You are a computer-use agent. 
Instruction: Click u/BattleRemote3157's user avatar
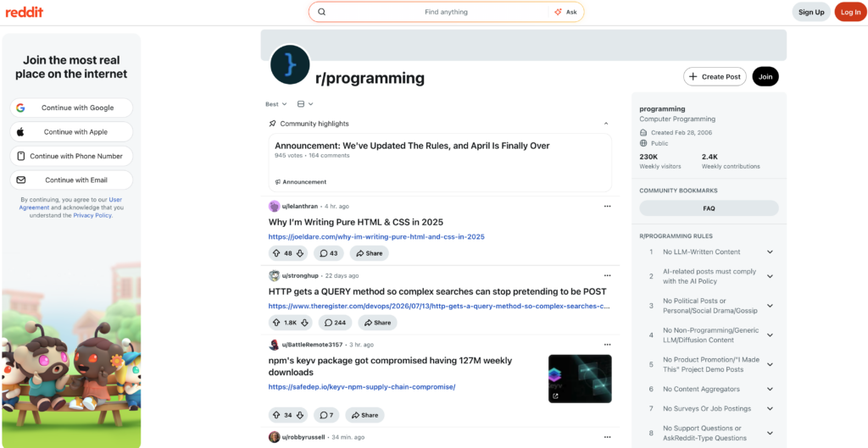point(274,345)
